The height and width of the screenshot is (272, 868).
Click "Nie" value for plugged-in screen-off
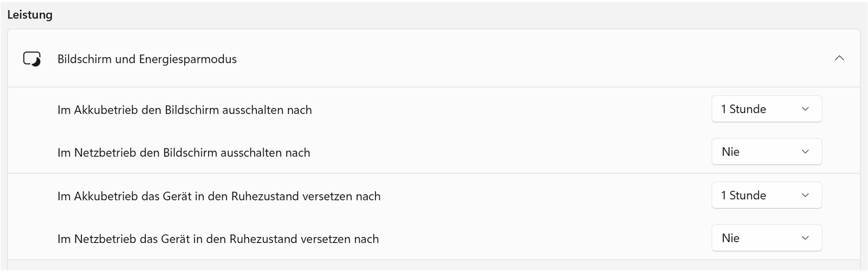click(731, 152)
